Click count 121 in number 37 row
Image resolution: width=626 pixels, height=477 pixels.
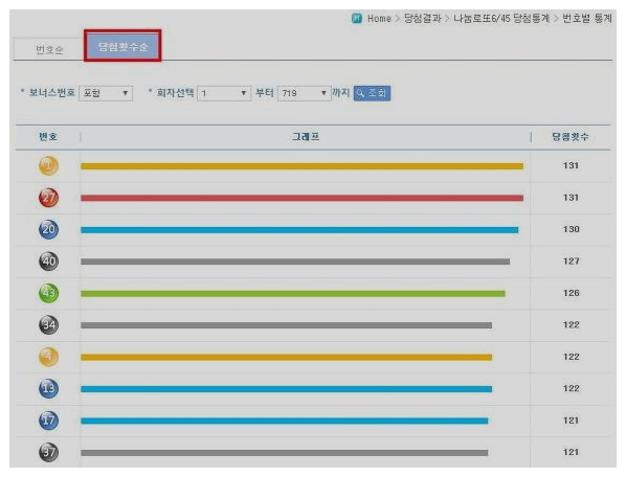(x=571, y=452)
